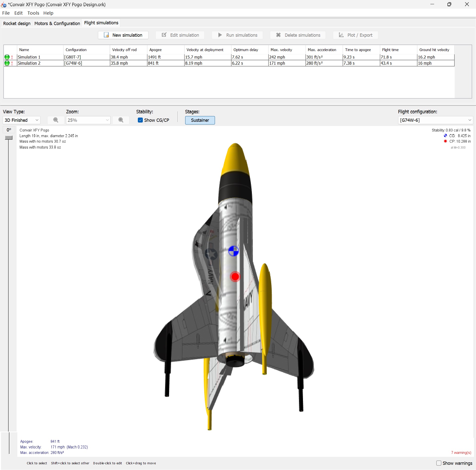The width and height of the screenshot is (476, 470).
Task: Click the 280 ft/s² acceleration cell in table
Action: (x=324, y=63)
